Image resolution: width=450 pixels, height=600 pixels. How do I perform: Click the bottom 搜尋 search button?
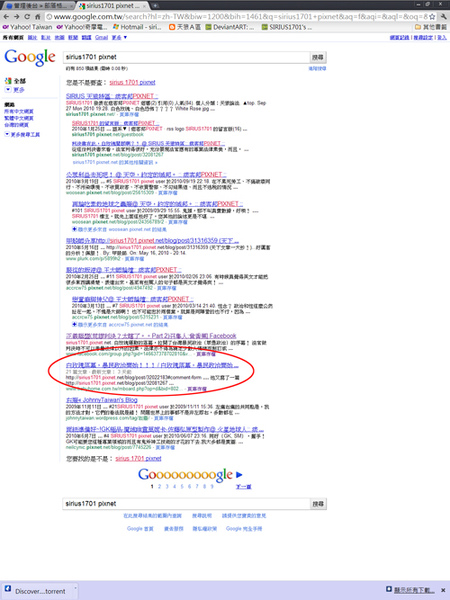click(x=318, y=504)
